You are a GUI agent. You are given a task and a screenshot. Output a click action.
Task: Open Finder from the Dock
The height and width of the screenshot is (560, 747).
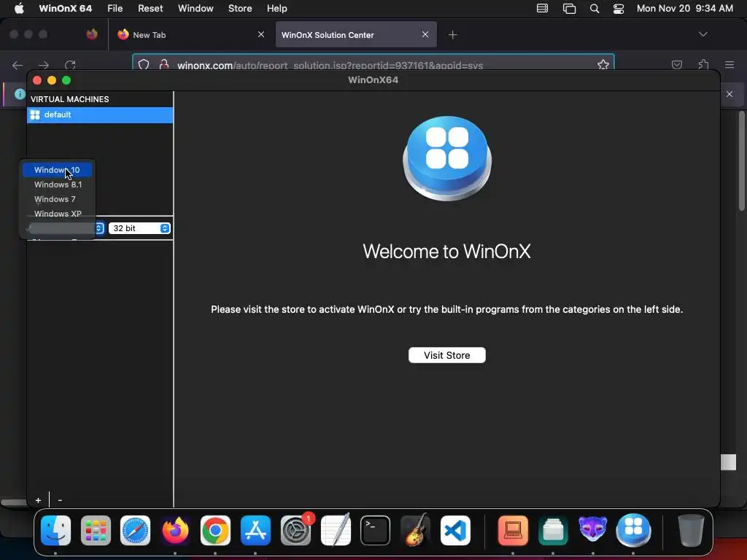[55, 531]
